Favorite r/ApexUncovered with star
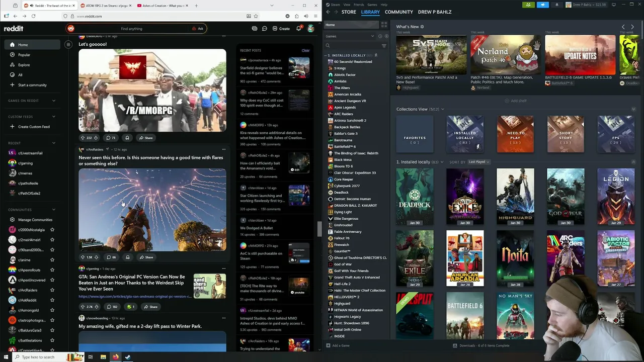This screenshot has height=362, width=644. [52, 280]
